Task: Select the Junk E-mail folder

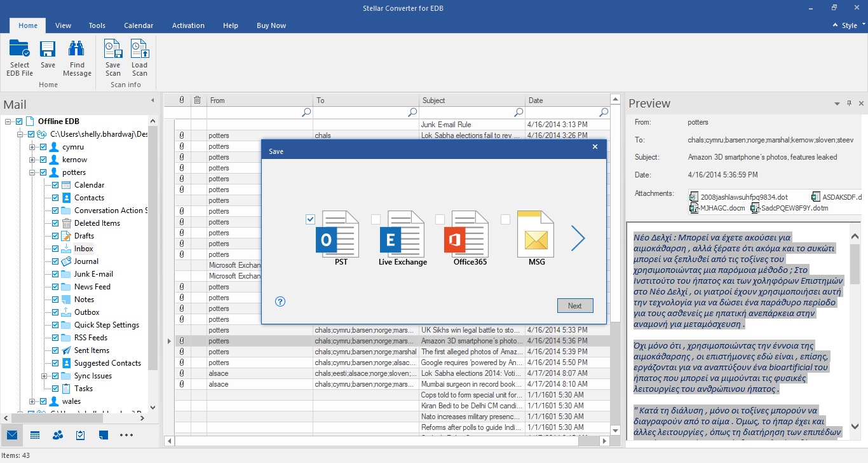Action: [93, 274]
